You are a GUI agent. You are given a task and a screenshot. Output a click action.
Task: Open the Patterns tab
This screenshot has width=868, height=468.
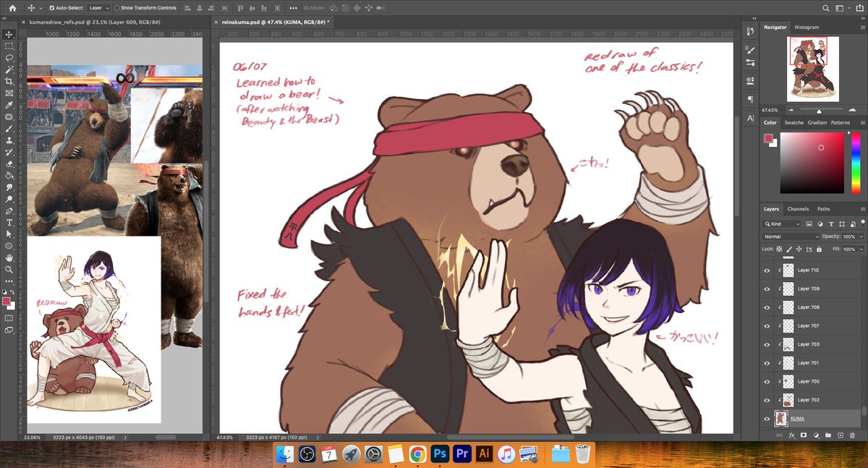point(841,122)
